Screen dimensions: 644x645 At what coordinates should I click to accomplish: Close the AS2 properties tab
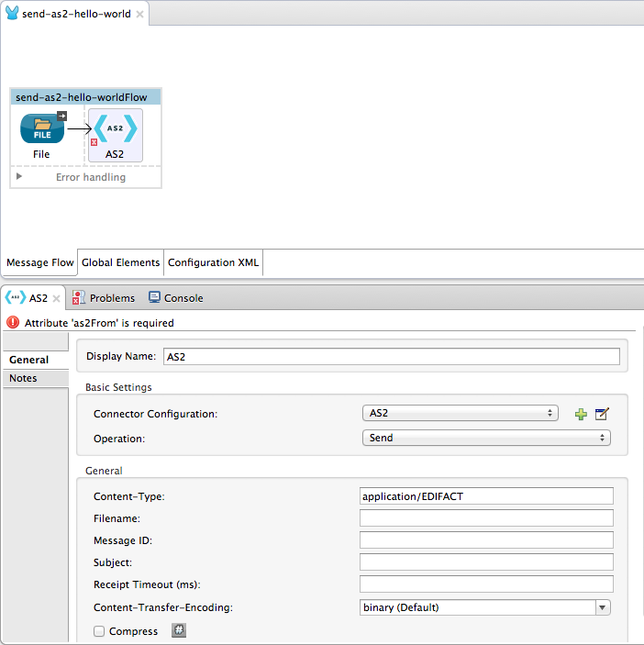[x=56, y=298]
